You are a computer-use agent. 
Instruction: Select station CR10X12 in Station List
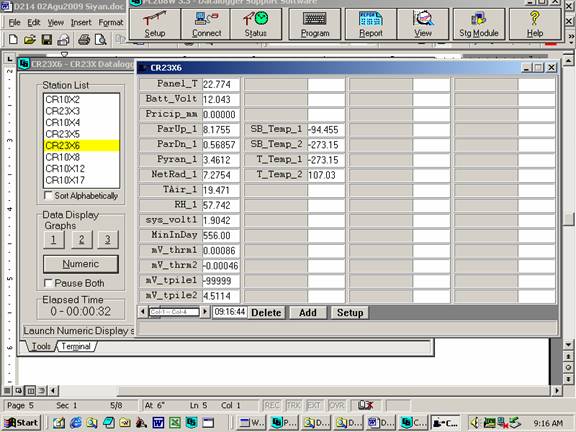pos(81,169)
